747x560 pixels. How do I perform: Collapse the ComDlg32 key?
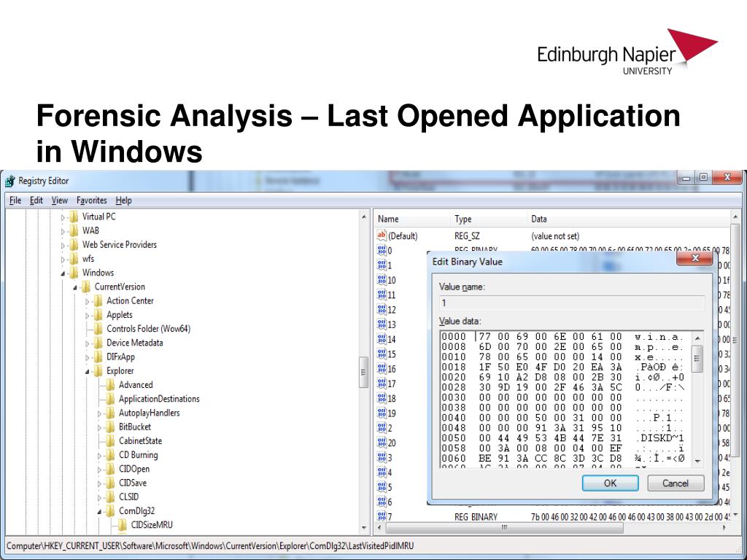pyautogui.click(x=99, y=512)
